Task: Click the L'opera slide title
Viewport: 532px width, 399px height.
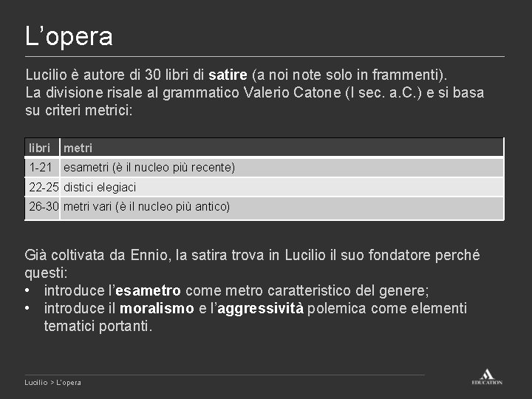Action: [69, 36]
